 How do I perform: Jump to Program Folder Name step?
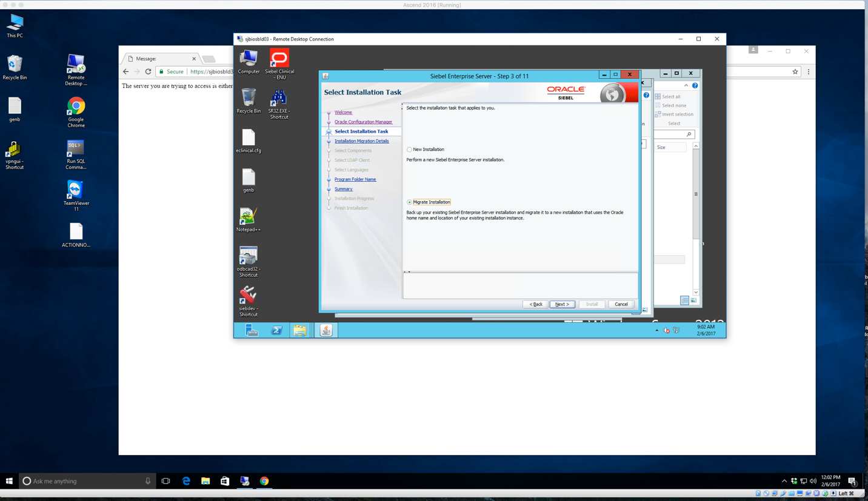[x=355, y=179]
